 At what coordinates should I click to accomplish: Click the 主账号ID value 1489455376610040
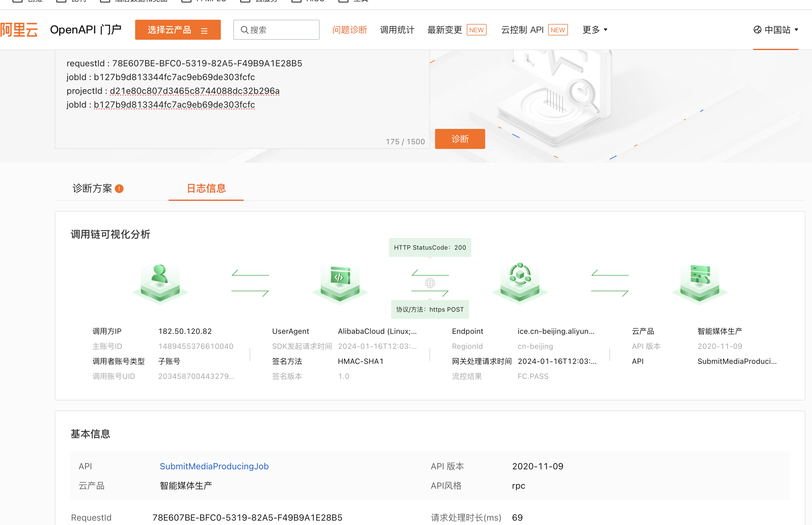click(x=196, y=346)
